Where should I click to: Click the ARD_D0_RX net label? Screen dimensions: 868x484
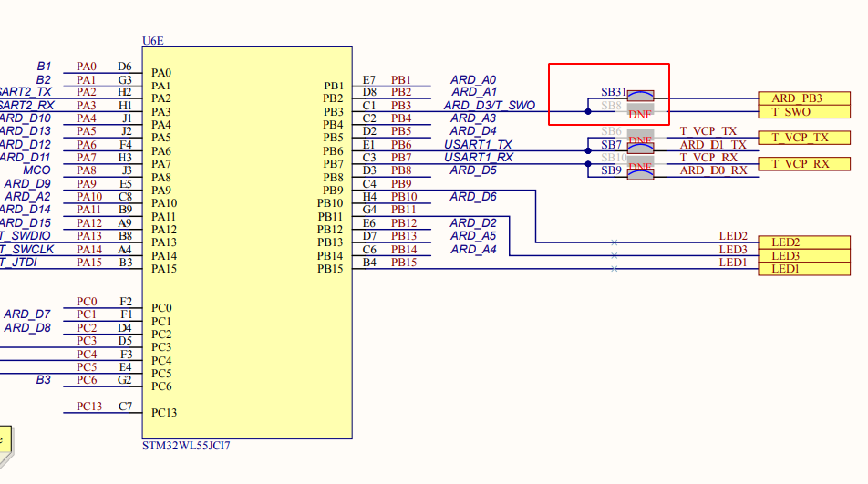click(x=714, y=170)
